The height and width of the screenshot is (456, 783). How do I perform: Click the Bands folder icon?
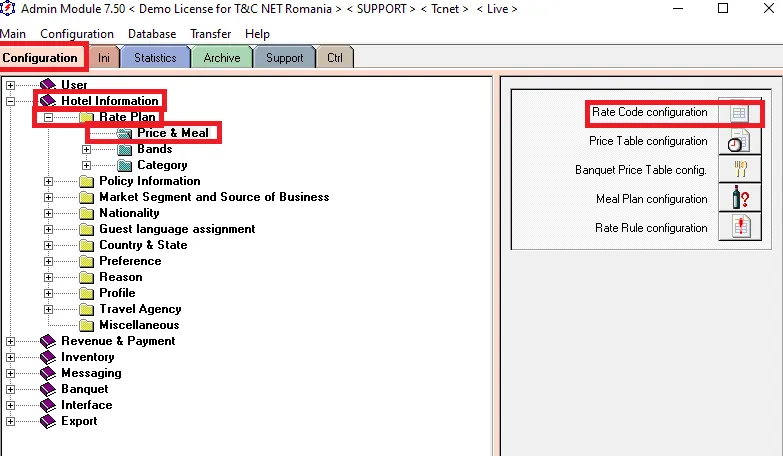(x=124, y=149)
